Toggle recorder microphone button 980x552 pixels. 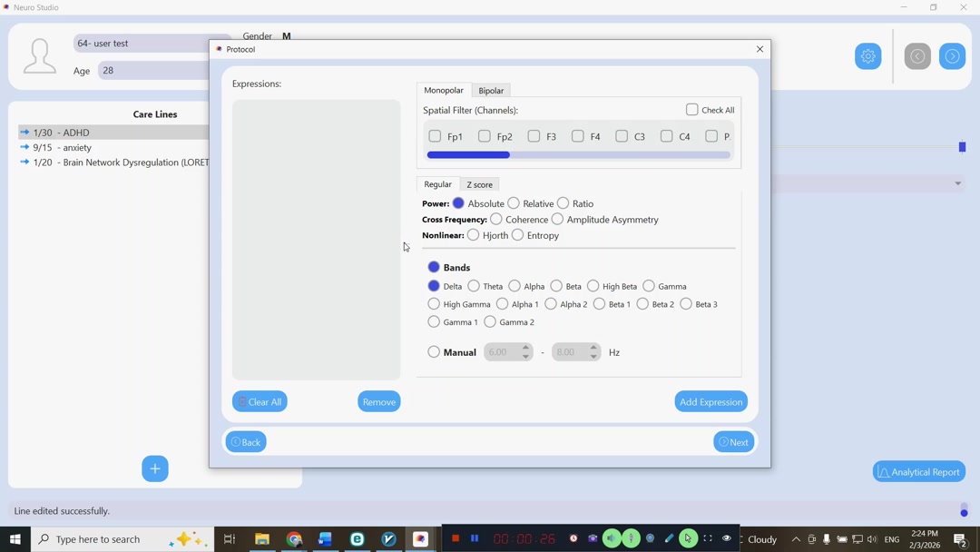[x=631, y=538]
